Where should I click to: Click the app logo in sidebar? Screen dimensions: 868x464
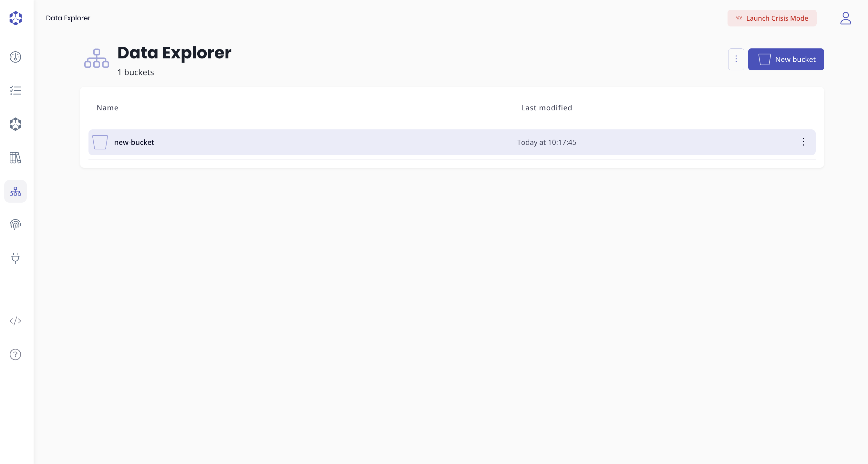15,18
